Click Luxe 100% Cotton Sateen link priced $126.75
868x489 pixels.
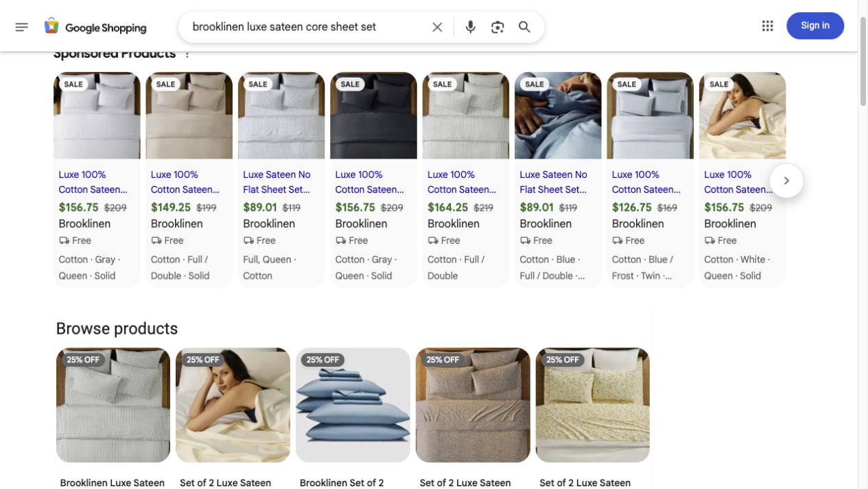click(646, 182)
